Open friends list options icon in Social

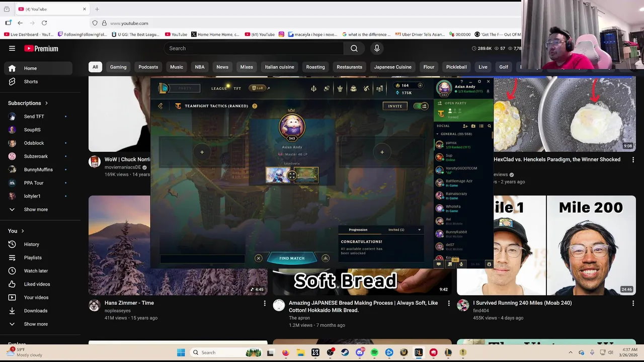click(481, 126)
